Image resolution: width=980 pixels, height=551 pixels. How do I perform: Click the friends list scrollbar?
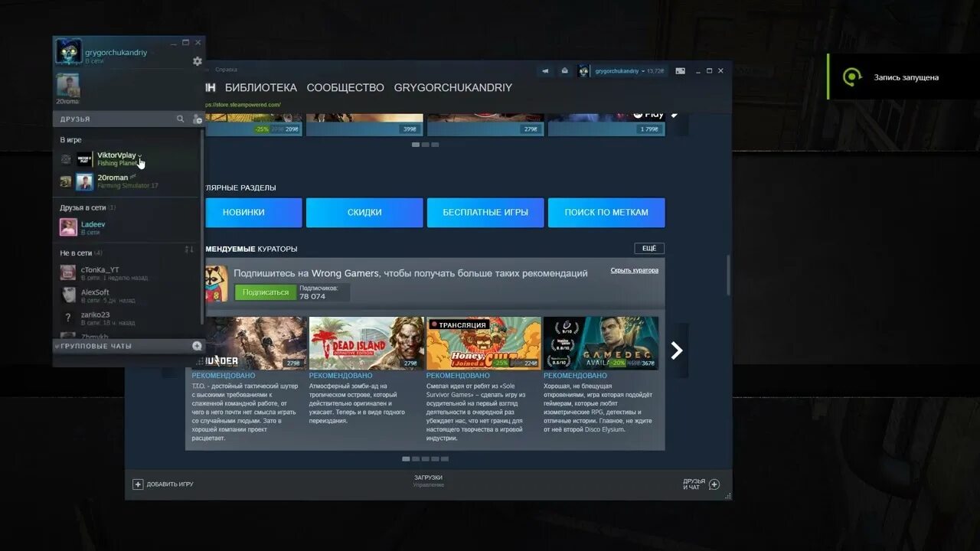(203, 226)
